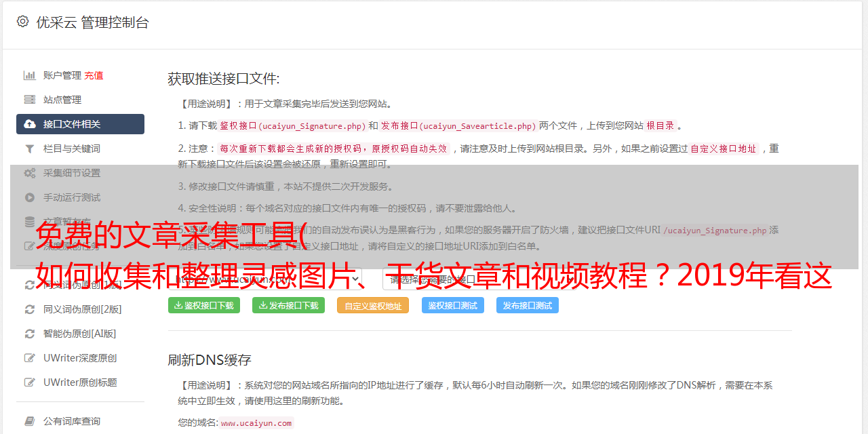The height and width of the screenshot is (434, 868).
Task: Click the sync icon for 同义词伪原创[1版]
Action: tap(30, 285)
